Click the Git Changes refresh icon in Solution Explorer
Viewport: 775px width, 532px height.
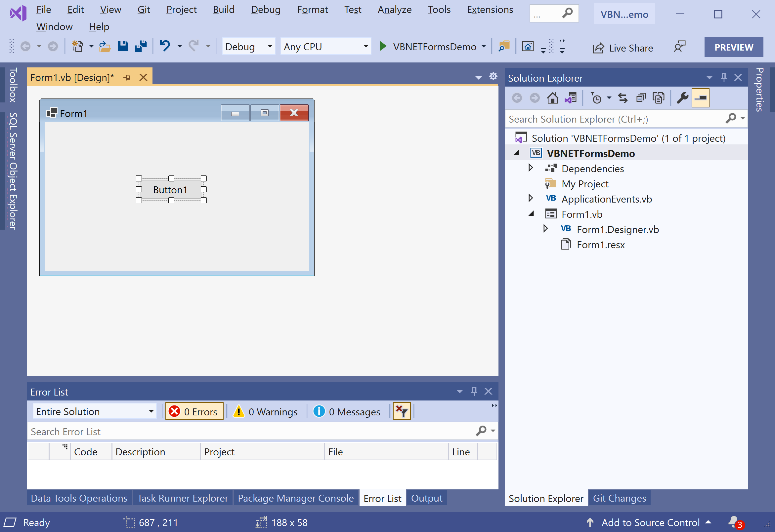623,98
